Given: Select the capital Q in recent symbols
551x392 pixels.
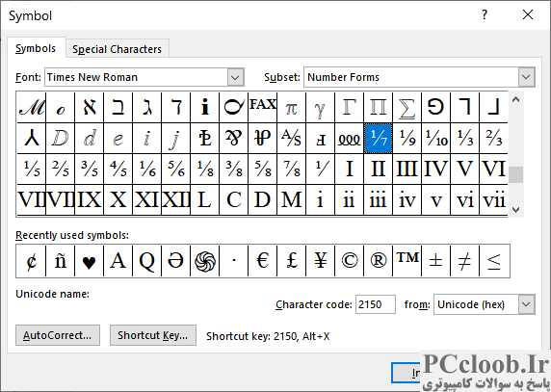Looking at the screenshot, I should click(x=146, y=261).
